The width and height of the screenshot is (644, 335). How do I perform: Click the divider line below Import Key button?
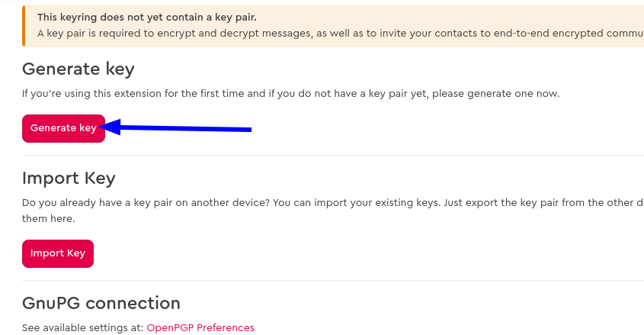click(x=333, y=280)
